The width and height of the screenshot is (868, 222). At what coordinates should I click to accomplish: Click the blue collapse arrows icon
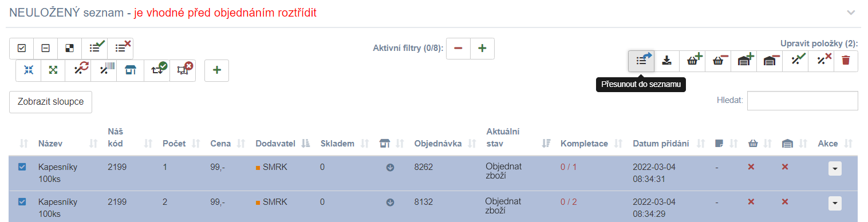[x=29, y=70]
